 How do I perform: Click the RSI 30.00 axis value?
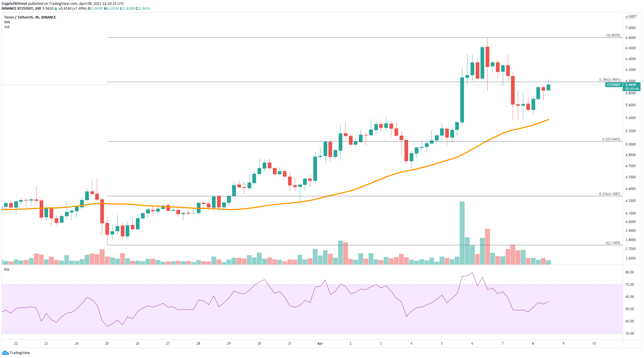(x=629, y=334)
